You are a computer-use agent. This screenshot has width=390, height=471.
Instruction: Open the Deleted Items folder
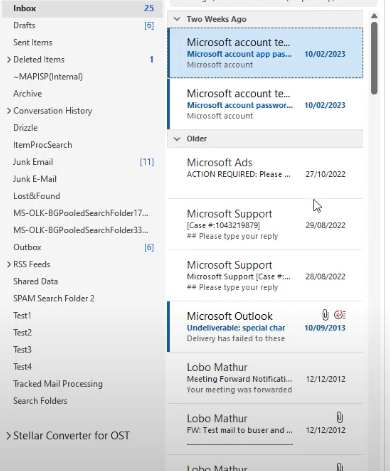click(x=39, y=60)
